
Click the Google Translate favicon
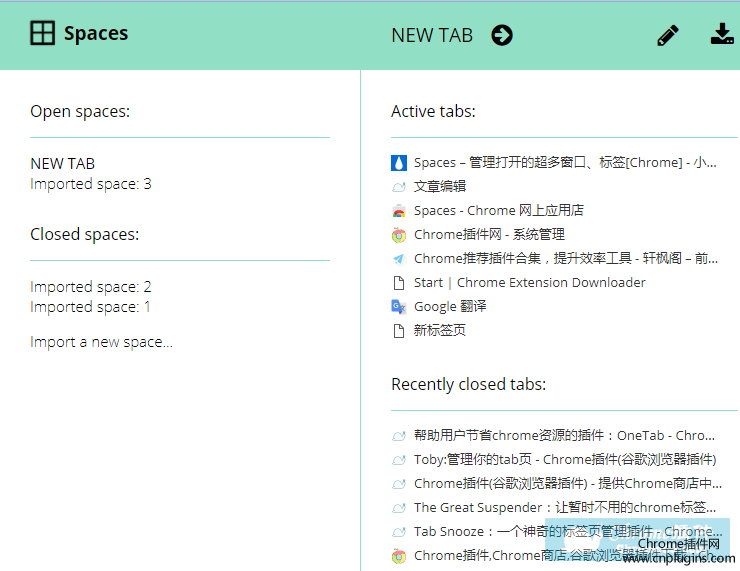[399, 307]
